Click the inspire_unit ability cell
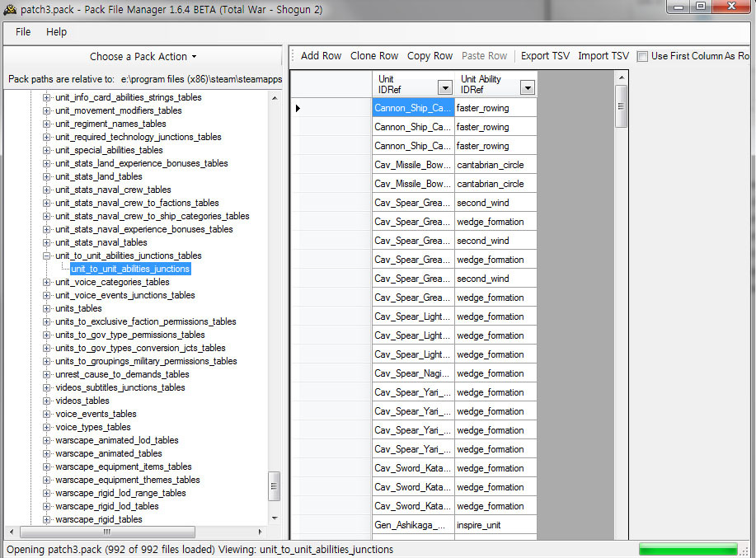The image size is (756, 558). [495, 525]
